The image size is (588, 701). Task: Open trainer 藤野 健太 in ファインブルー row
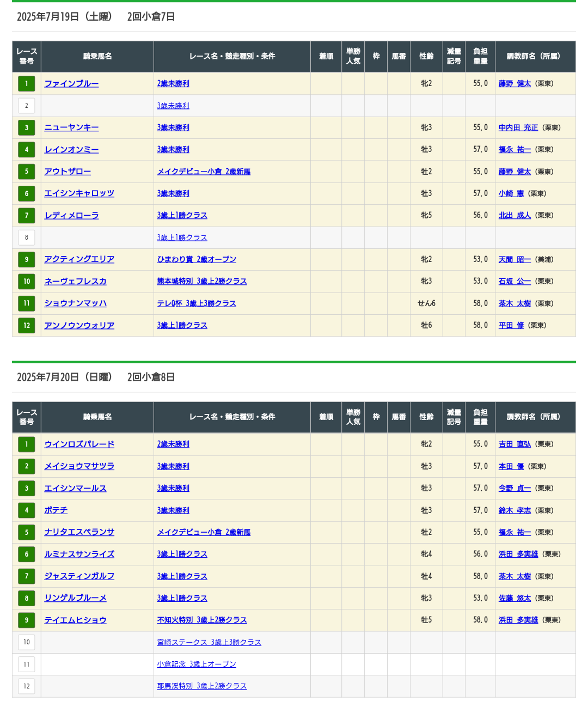point(514,84)
